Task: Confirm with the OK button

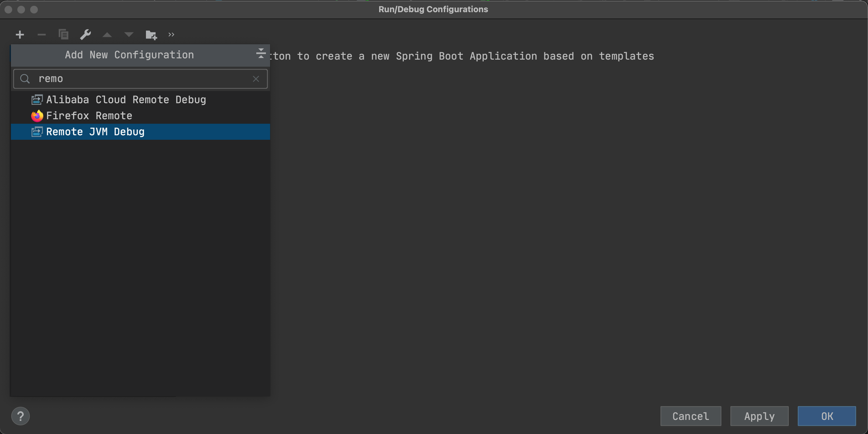Action: point(827,416)
